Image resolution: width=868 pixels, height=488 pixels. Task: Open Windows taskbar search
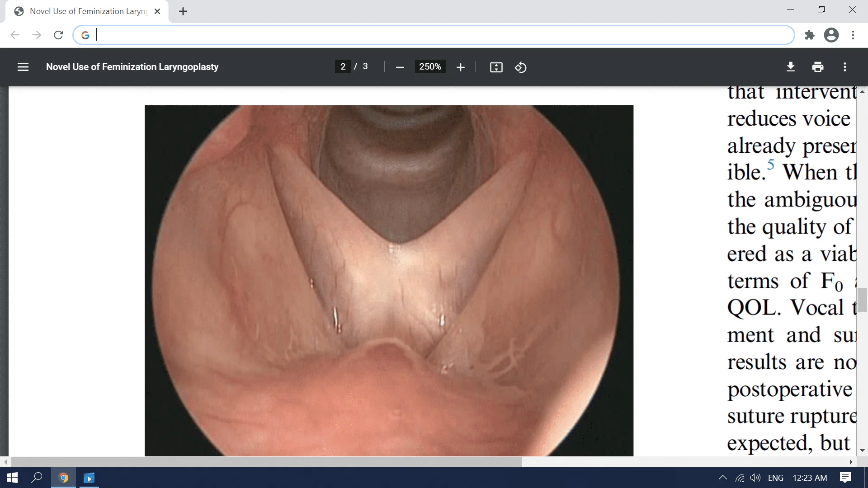[x=37, y=478]
